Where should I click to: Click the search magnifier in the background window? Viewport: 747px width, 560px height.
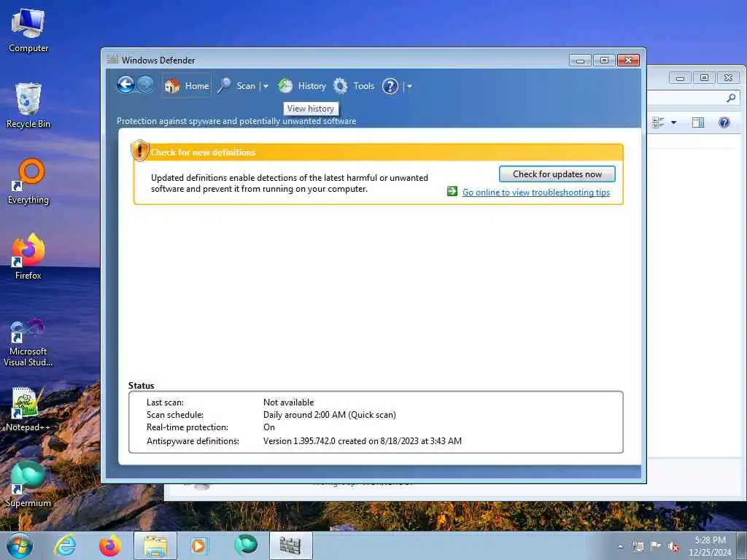tap(731, 98)
